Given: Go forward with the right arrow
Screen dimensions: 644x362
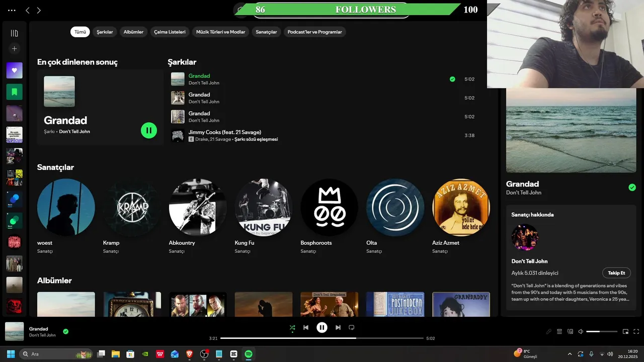Looking at the screenshot, I should (x=39, y=10).
